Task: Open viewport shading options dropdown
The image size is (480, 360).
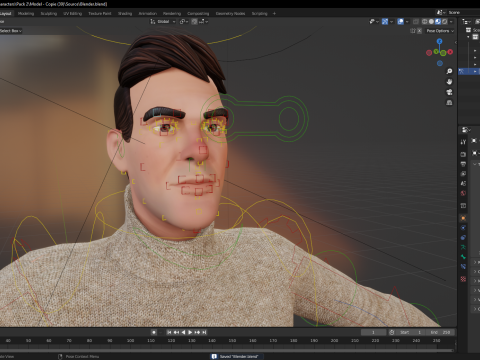Action: point(451,22)
